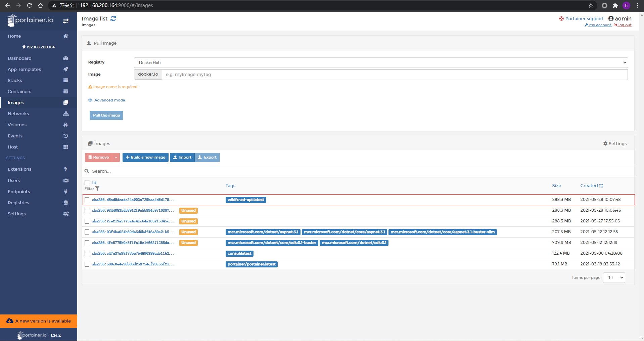The height and width of the screenshot is (341, 644).
Task: Toggle the select-all images checkbox
Action: click(x=87, y=182)
